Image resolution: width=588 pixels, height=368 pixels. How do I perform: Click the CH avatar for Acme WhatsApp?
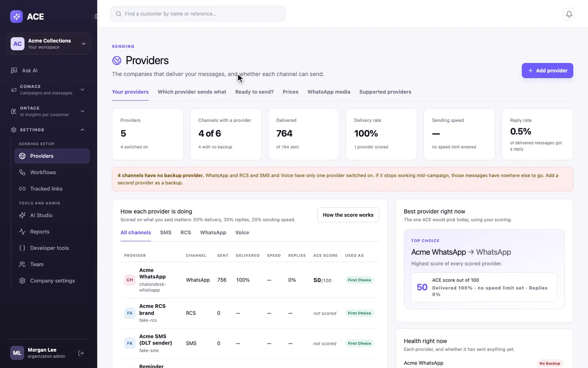[x=129, y=280]
